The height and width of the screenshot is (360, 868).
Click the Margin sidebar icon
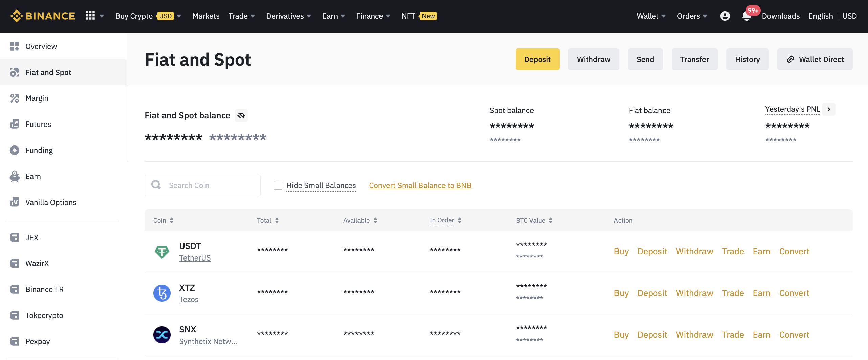pyautogui.click(x=14, y=98)
